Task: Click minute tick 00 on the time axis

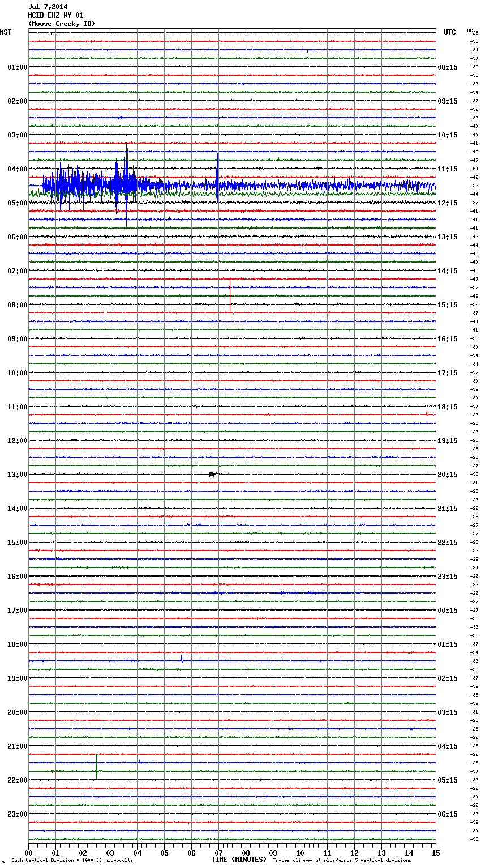Action: tap(29, 853)
